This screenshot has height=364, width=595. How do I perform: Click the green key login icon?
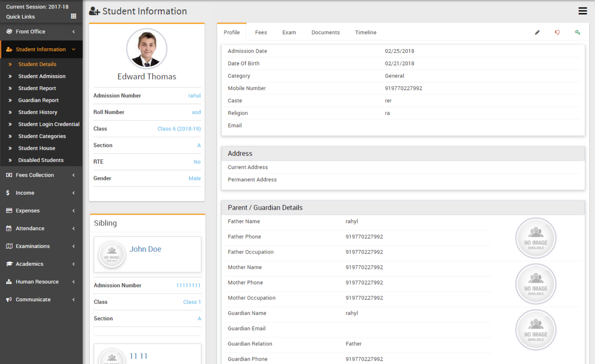click(577, 33)
